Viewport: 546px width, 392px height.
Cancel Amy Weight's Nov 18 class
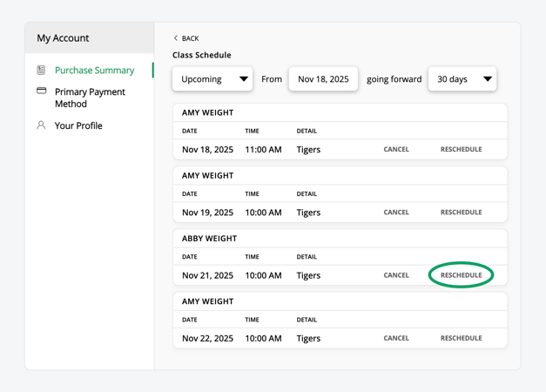point(396,149)
